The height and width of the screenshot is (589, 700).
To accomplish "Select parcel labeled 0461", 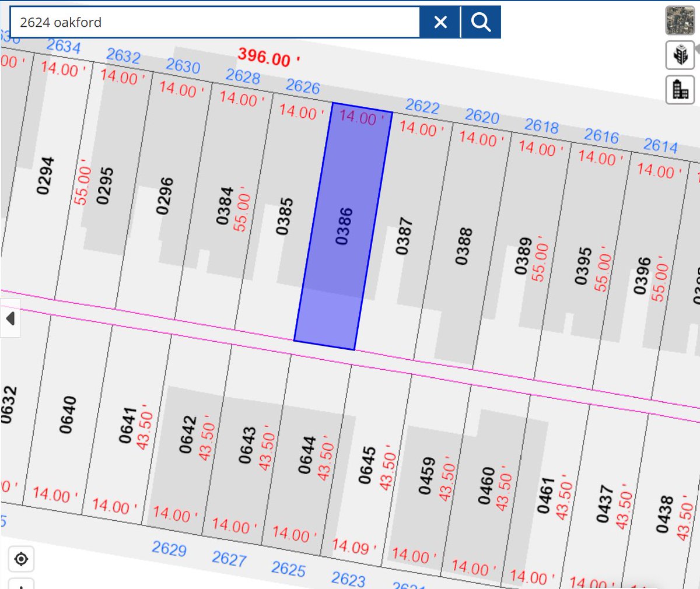I will point(546,496).
